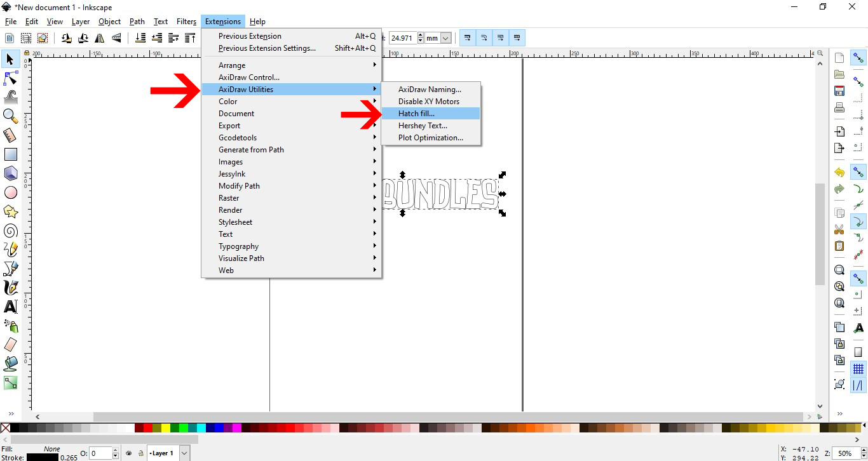The width and height of the screenshot is (868, 461).
Task: Click the touch selection toolbar icon
Action: tap(43, 38)
